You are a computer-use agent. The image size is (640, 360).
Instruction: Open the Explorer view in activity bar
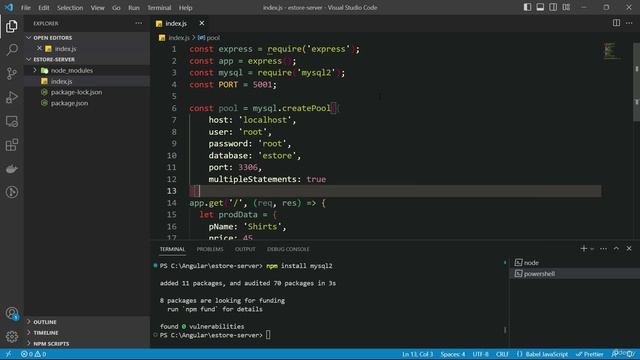tap(11, 26)
